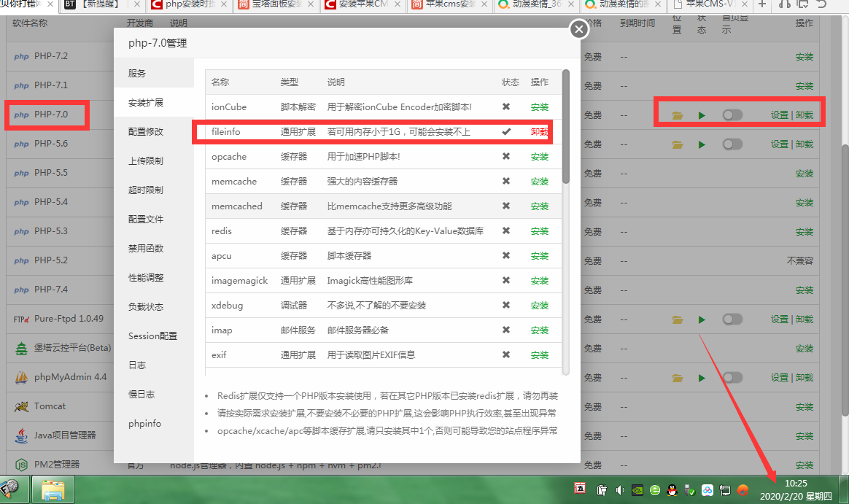Image resolution: width=849 pixels, height=504 pixels.
Task: Open the Session配置 sidebar tab
Action: click(x=152, y=336)
